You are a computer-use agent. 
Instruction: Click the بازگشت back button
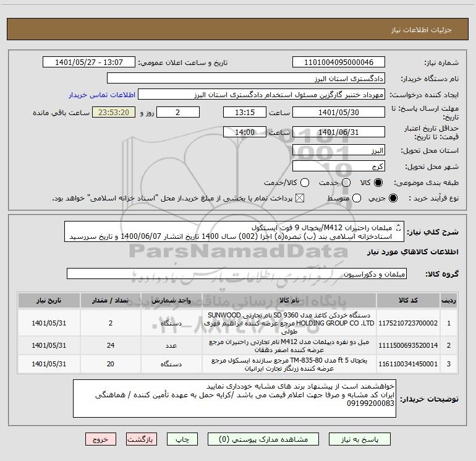point(142,439)
